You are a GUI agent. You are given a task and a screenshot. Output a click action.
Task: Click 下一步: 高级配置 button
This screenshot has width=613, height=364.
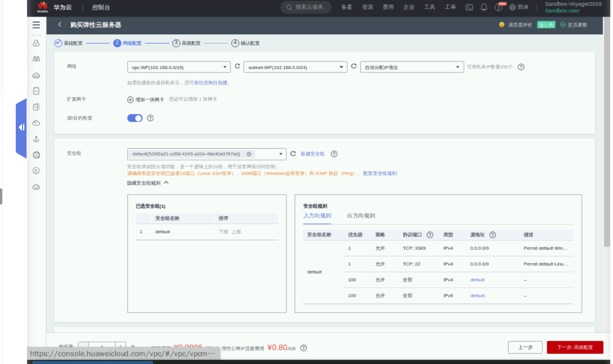click(575, 347)
